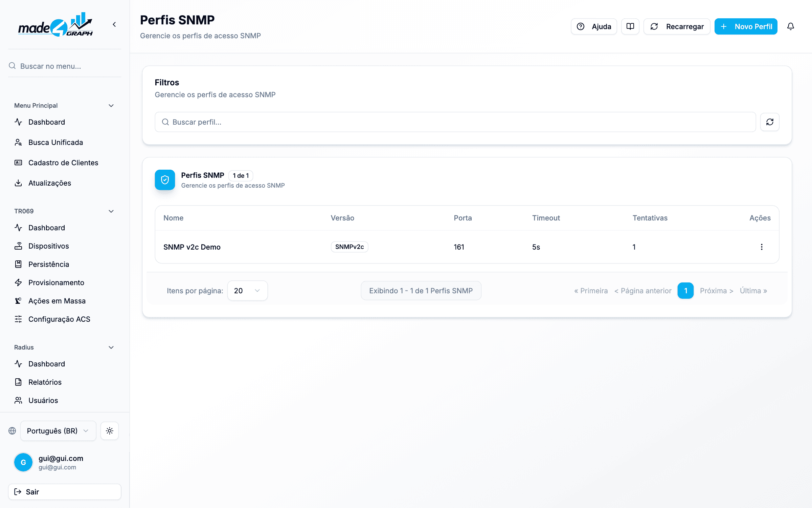Click the Sair logout button
The width and height of the screenshot is (812, 508).
coord(65,492)
